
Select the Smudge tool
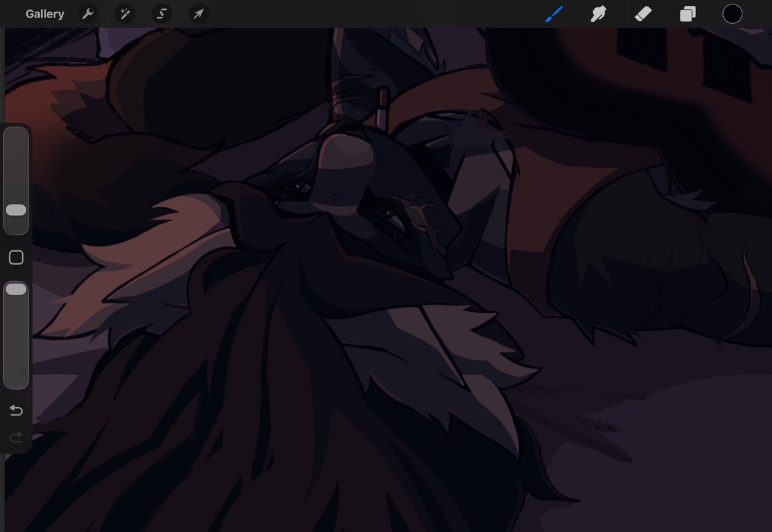(x=599, y=14)
